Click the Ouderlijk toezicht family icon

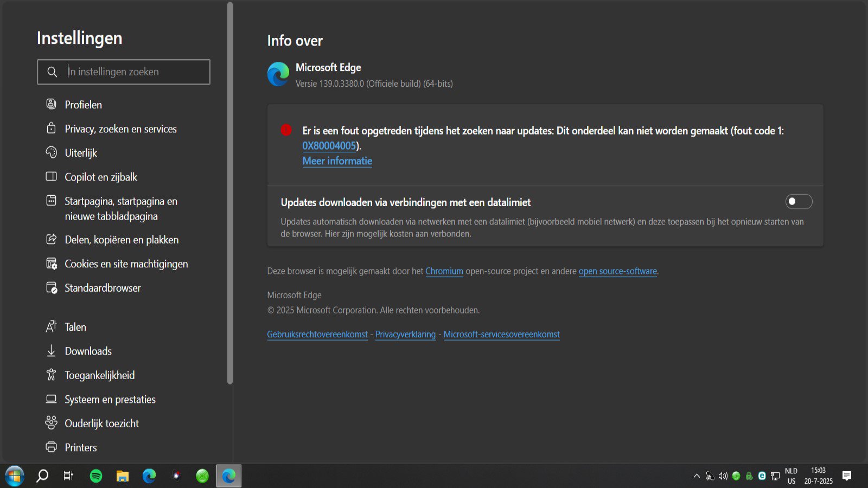coord(51,422)
